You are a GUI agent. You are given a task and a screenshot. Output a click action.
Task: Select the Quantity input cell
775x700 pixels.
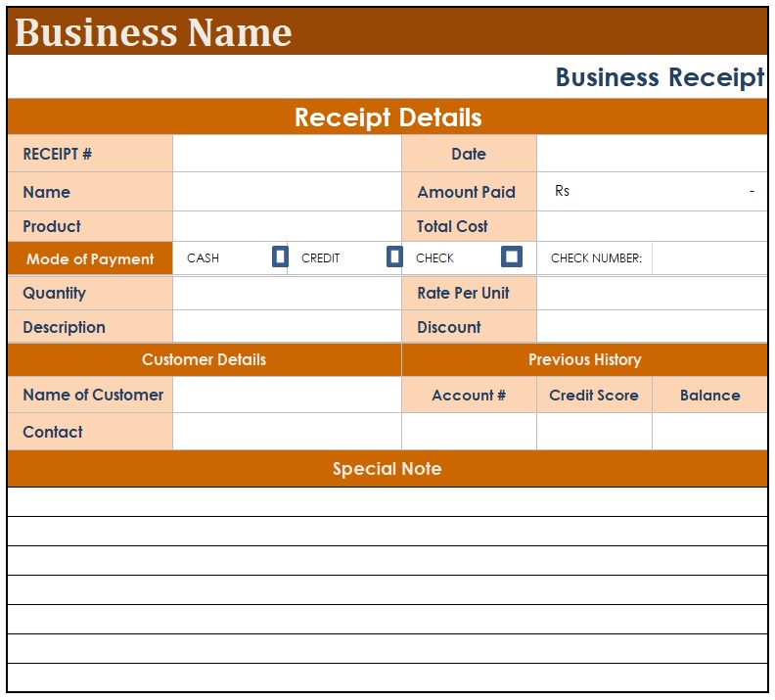point(287,293)
